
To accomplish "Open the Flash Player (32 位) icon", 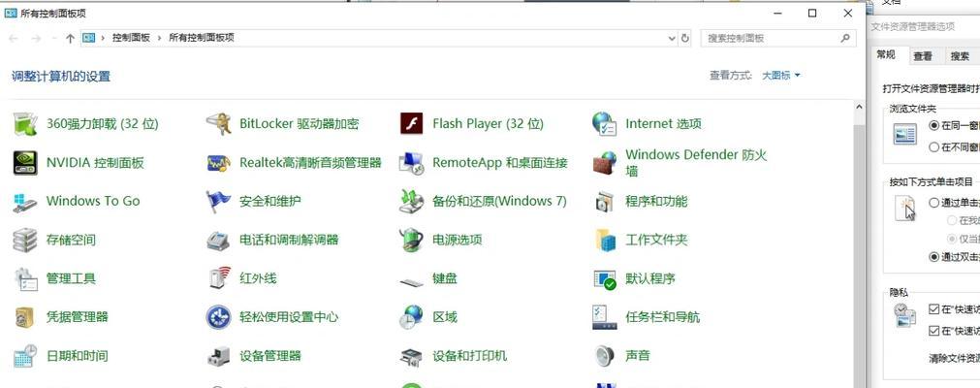I will coord(411,124).
